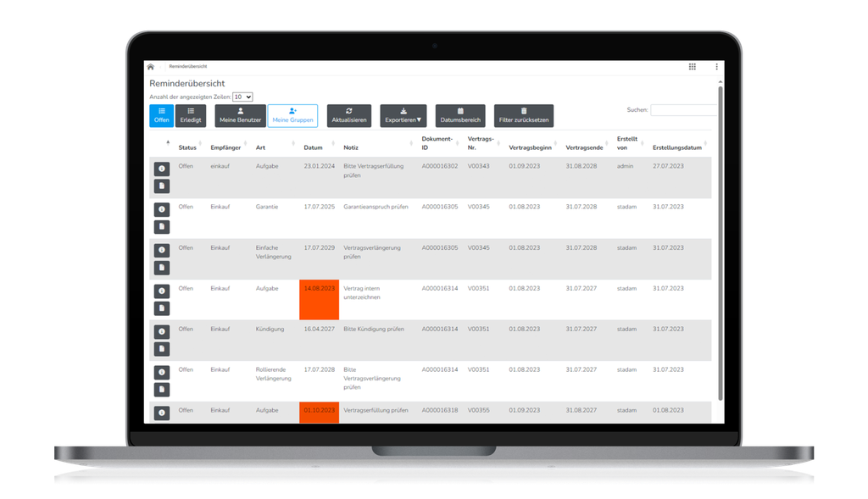Sort by the Art column
This screenshot has width=868, height=499.
260,147
